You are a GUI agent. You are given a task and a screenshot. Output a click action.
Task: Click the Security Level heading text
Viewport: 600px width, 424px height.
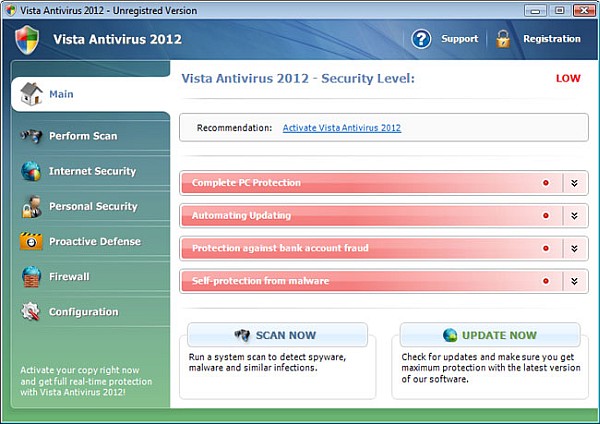pyautogui.click(x=298, y=78)
